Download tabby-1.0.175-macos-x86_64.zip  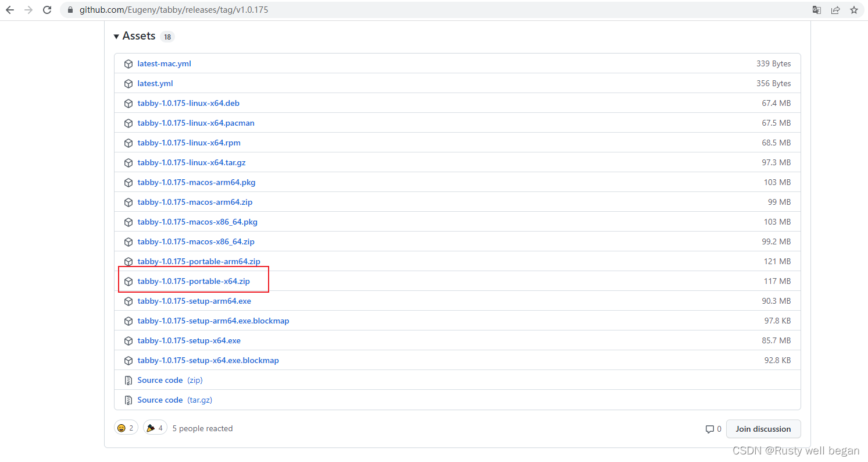coord(196,241)
